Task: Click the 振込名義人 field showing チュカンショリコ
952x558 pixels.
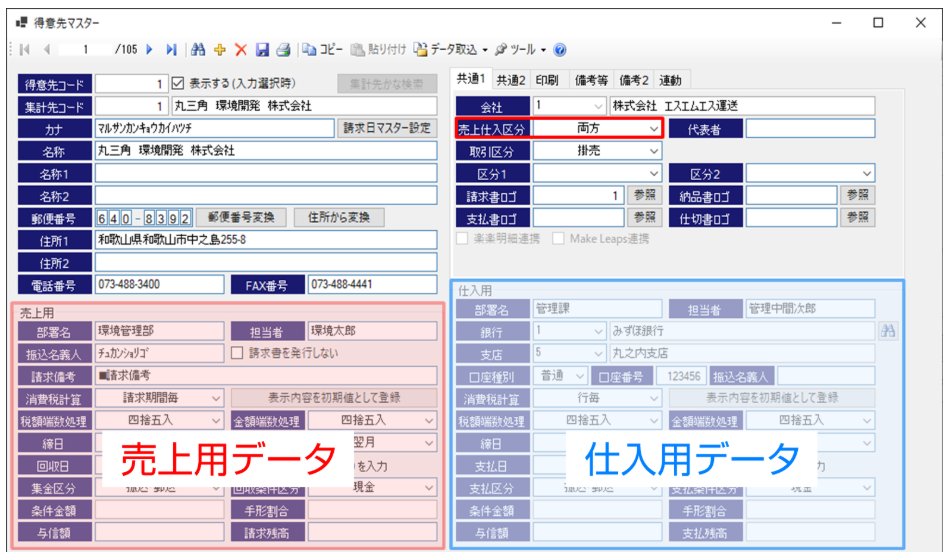Action: tap(160, 353)
